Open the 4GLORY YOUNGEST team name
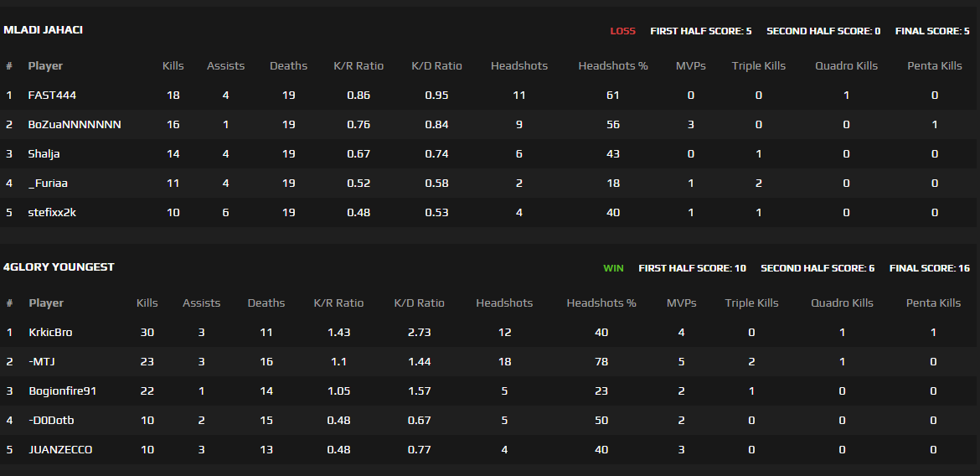The width and height of the screenshot is (980, 476). tap(59, 267)
